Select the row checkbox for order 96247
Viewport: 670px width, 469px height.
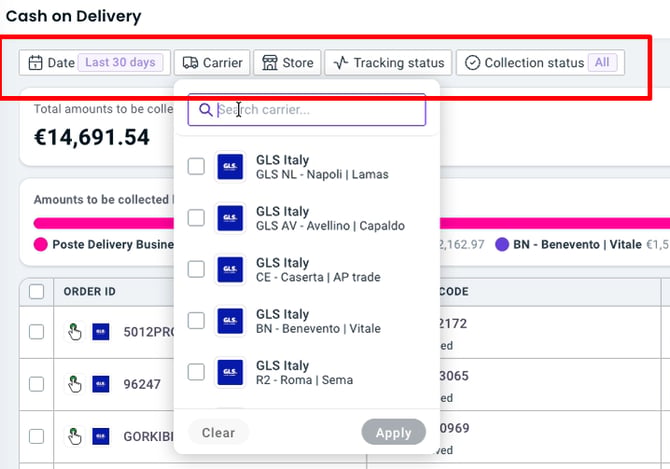[36, 384]
